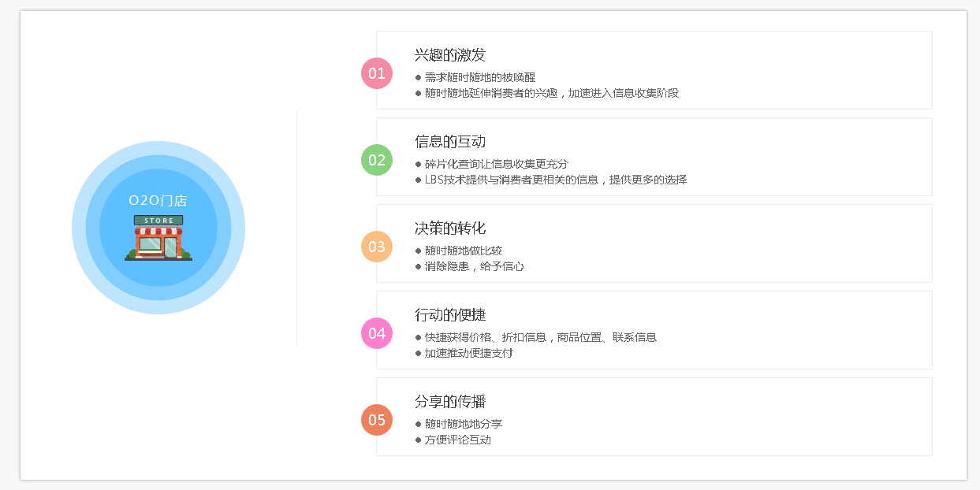Click the 方便评论互动 bullet text

[x=457, y=440]
